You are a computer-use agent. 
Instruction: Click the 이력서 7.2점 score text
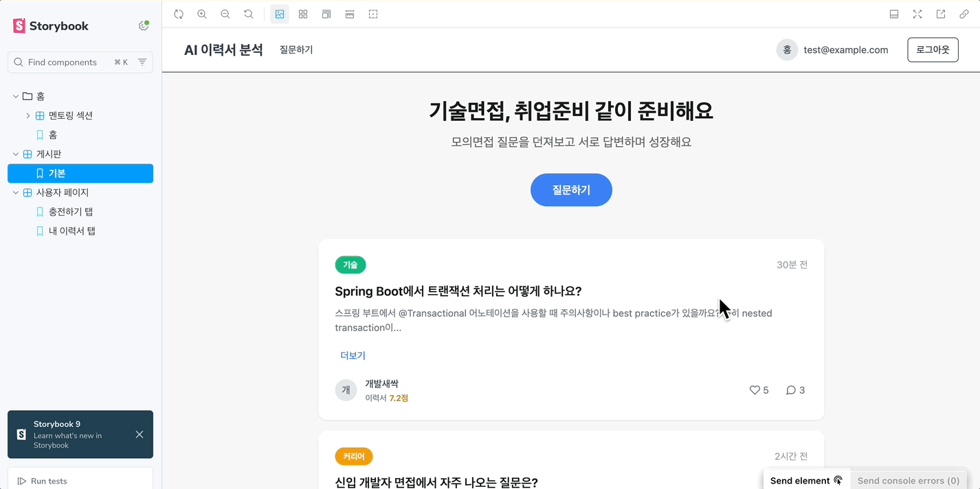pyautogui.click(x=386, y=398)
